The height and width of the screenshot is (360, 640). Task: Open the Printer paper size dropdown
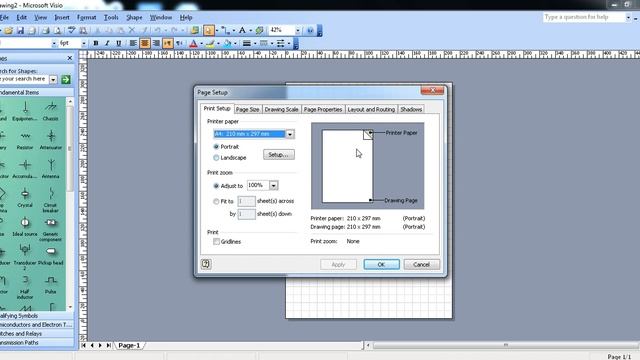coord(290,134)
